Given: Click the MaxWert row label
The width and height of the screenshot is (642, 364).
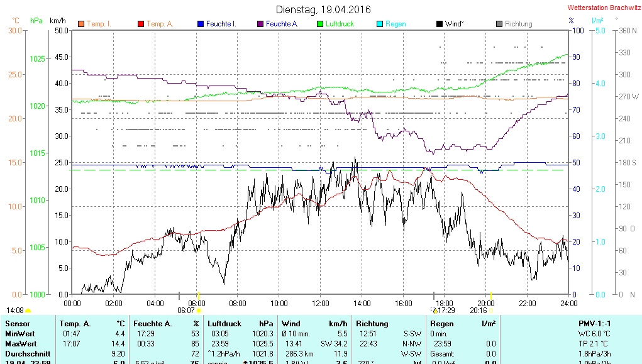Looking at the screenshot, I should pyautogui.click(x=20, y=344).
